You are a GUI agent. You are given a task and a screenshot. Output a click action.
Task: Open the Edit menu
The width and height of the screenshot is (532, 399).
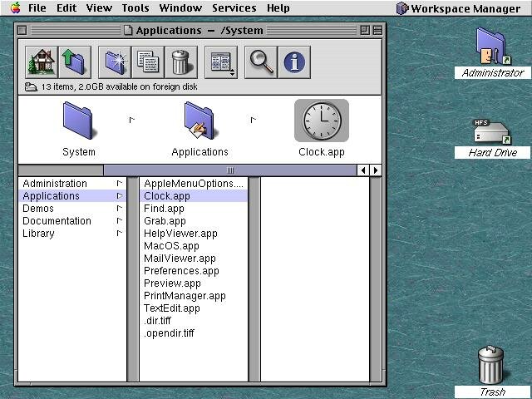click(66, 7)
